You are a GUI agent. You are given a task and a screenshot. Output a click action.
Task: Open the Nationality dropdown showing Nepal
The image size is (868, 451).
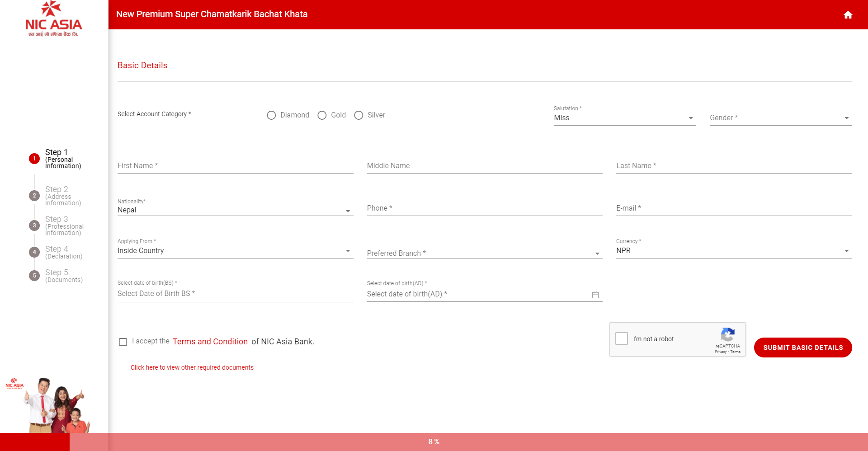[x=235, y=210]
